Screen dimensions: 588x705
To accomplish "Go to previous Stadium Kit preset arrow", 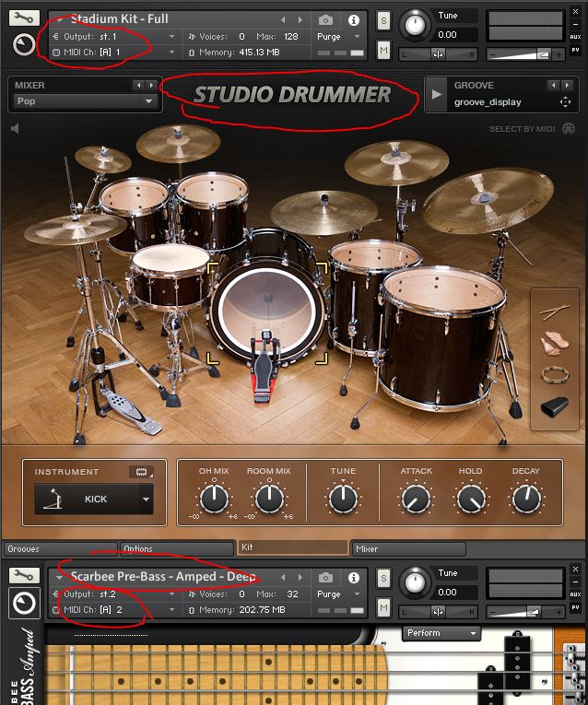I will pyautogui.click(x=283, y=19).
